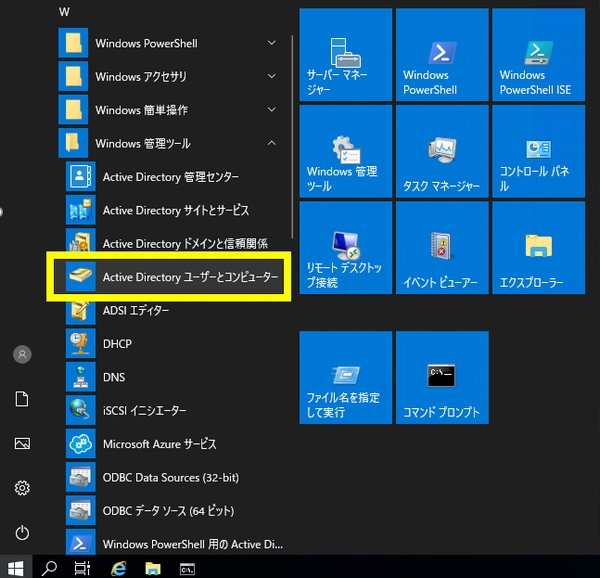Open Command Prompt from taskbar

point(187,569)
